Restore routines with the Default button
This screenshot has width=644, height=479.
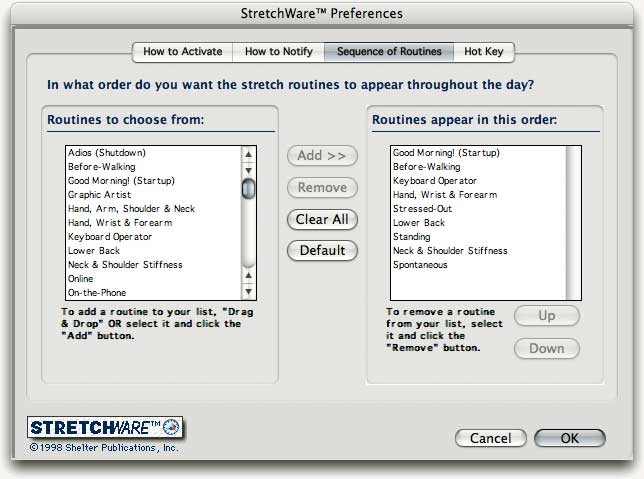(x=322, y=251)
